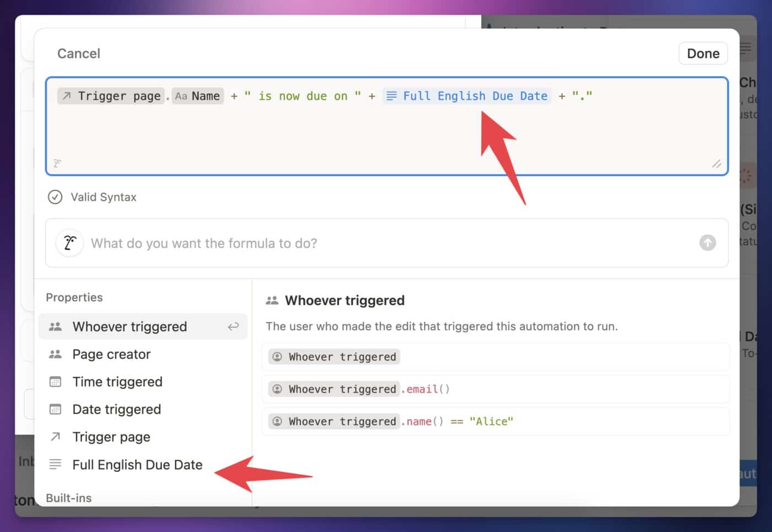772x532 pixels.
Task: Insert the 'Whoever triggered.name() == "Alice"' example
Action: 496,421
